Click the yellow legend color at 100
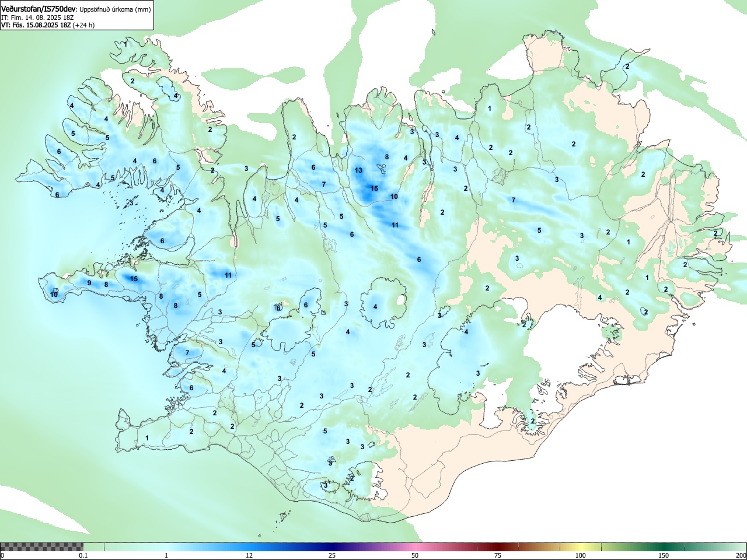The width and height of the screenshot is (747, 560). [580, 547]
